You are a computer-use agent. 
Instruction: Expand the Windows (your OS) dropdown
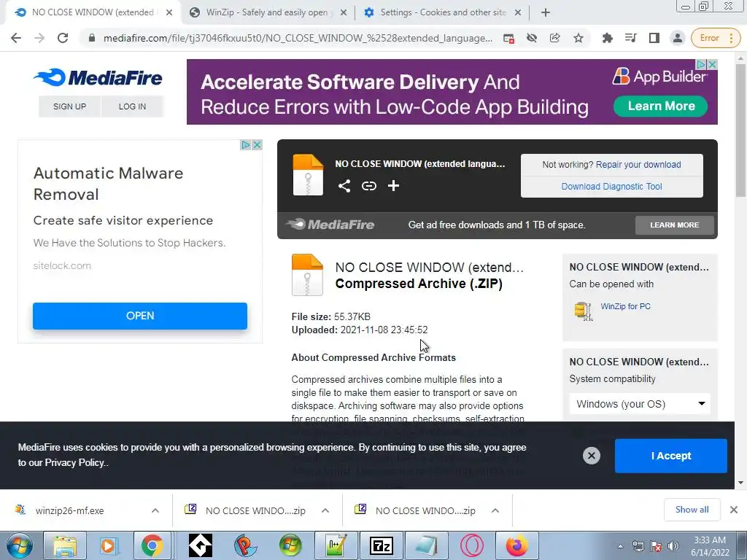point(640,404)
